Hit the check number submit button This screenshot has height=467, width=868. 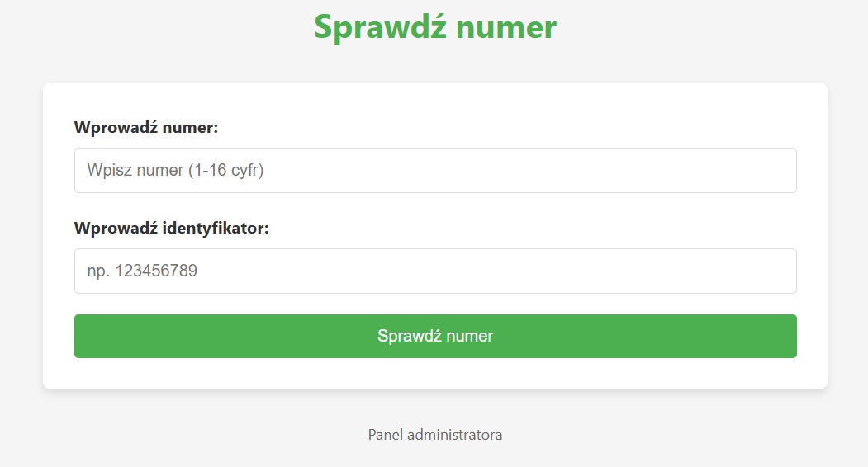click(435, 336)
